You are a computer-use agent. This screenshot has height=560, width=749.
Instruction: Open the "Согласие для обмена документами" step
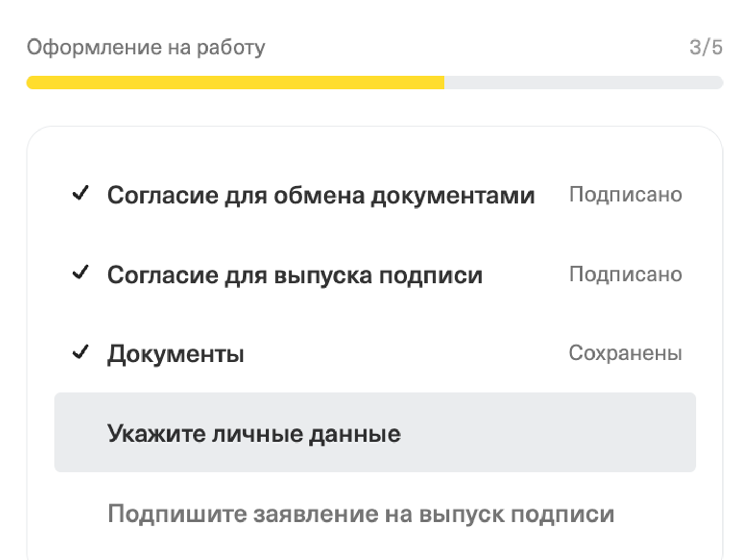[320, 196]
